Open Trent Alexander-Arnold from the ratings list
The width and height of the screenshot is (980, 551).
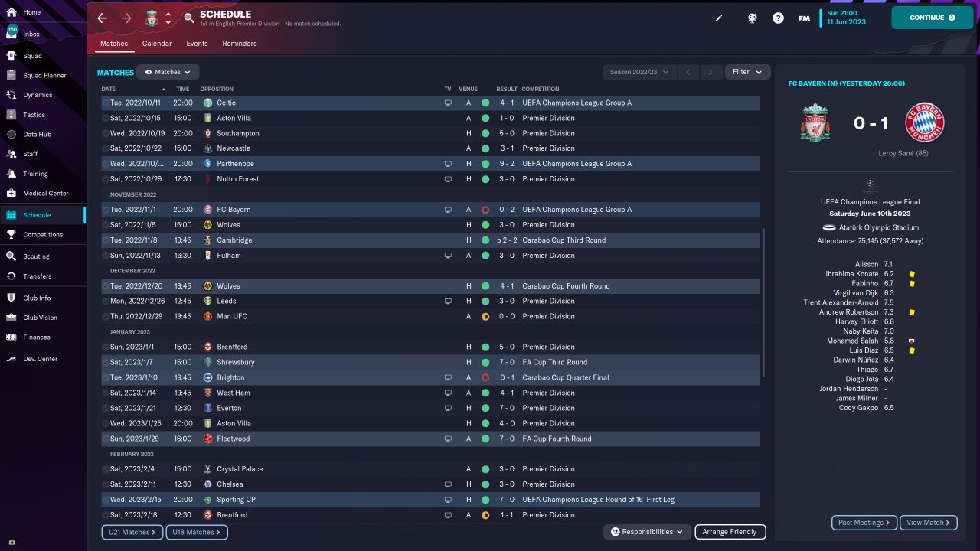tap(841, 302)
